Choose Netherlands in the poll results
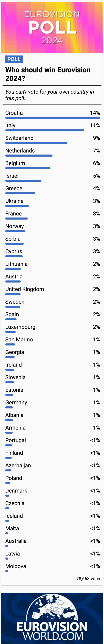The image size is (104, 644). tap(20, 151)
